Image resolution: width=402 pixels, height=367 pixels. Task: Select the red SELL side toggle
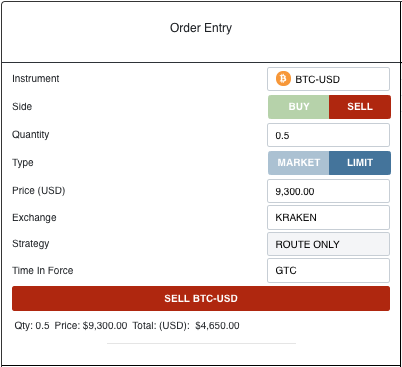[x=360, y=107]
